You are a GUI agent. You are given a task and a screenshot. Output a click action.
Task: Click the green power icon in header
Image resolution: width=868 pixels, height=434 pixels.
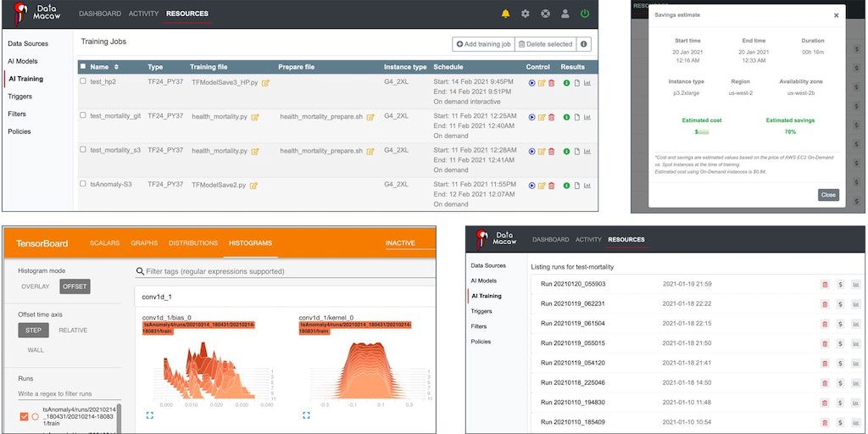[x=585, y=14]
